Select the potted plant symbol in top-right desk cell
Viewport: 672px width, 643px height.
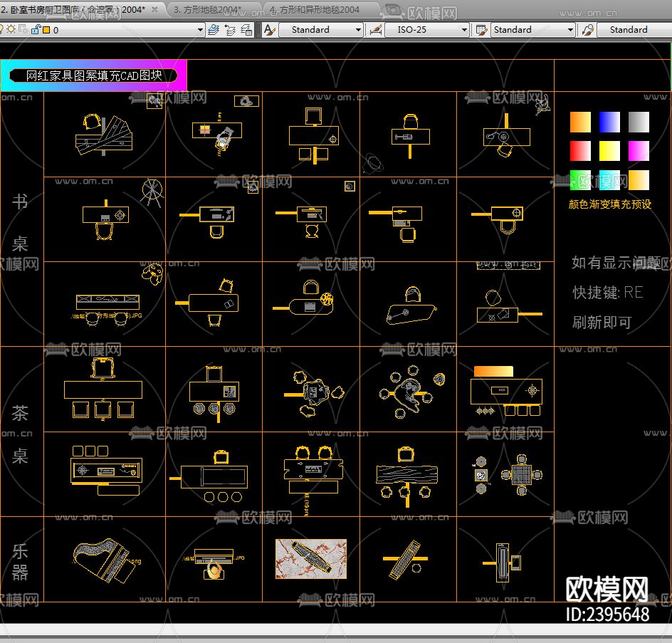(543, 104)
